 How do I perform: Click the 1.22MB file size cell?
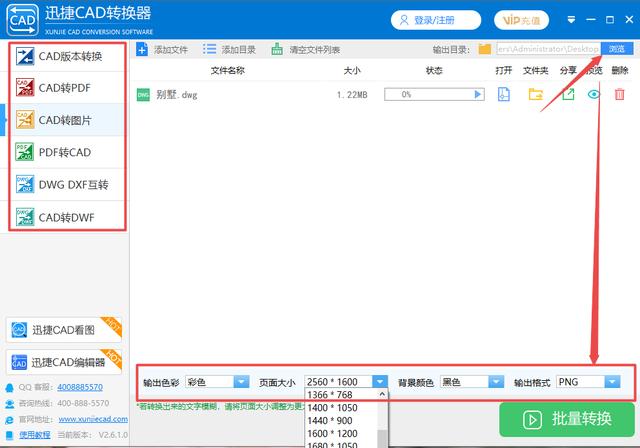352,95
